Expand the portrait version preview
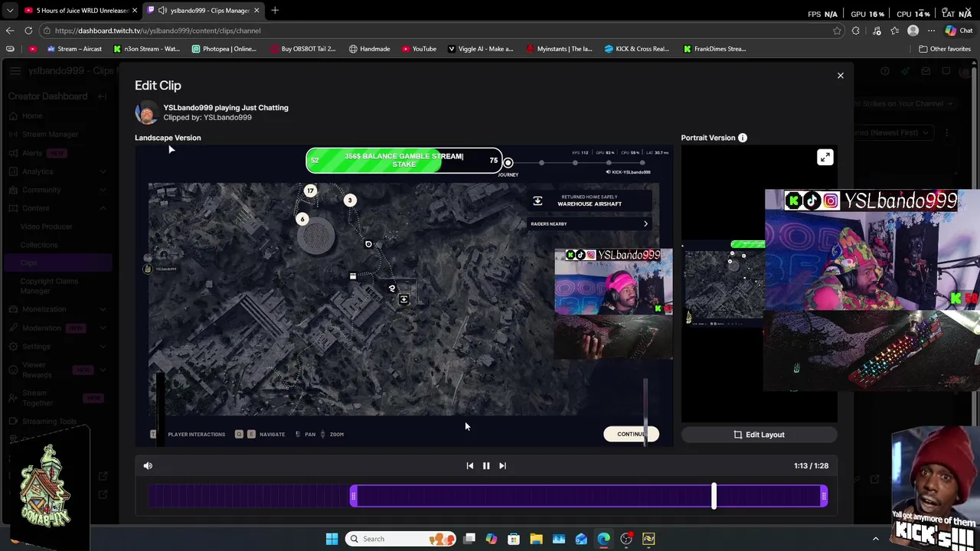 (x=825, y=158)
